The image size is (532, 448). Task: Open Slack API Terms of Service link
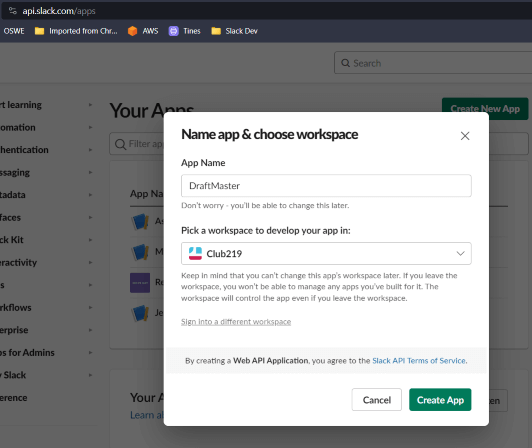coord(419,361)
